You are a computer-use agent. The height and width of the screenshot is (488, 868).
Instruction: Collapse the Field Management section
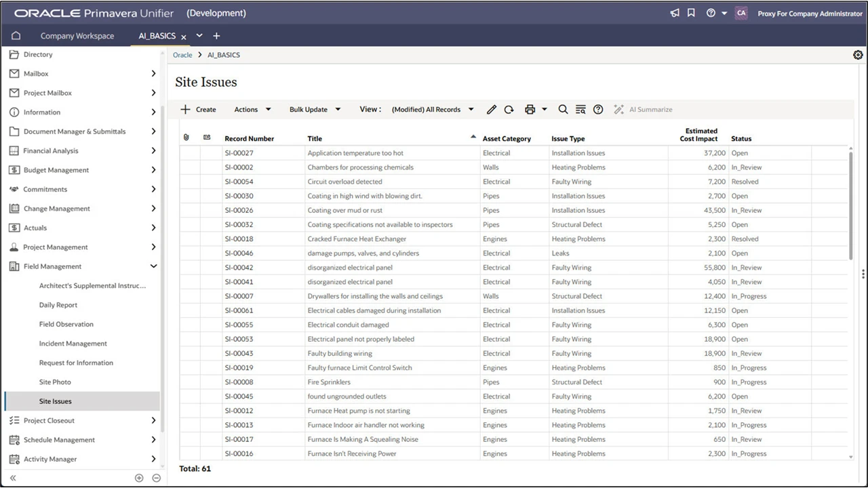click(154, 266)
